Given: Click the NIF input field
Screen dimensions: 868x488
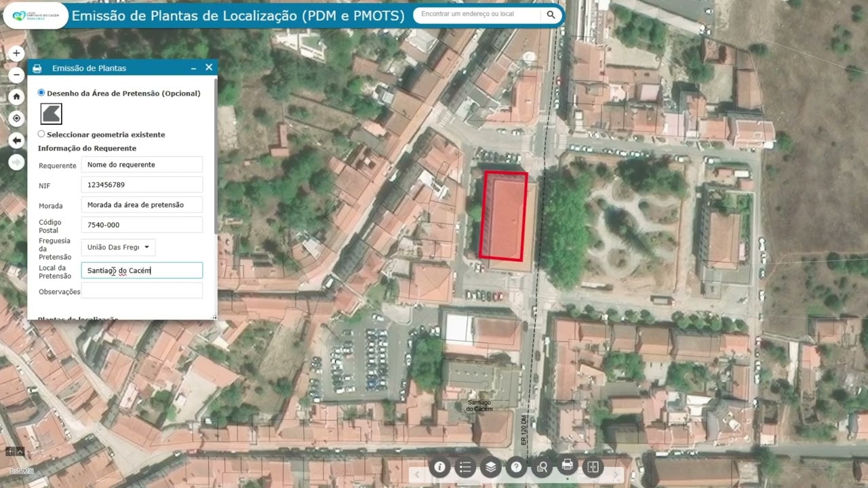Looking at the screenshot, I should [x=142, y=185].
